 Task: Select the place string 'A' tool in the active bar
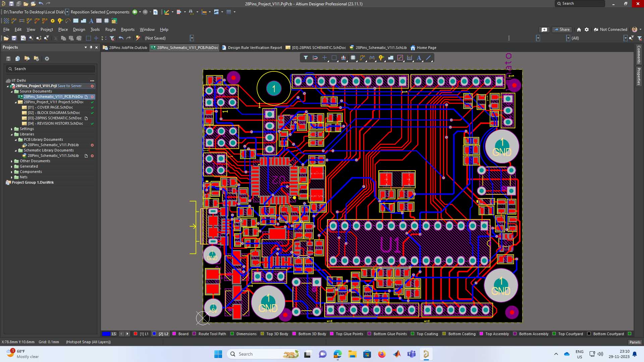419,58
